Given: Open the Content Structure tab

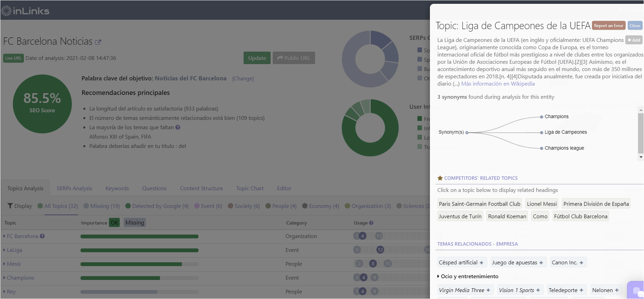Looking at the screenshot, I should (x=201, y=188).
